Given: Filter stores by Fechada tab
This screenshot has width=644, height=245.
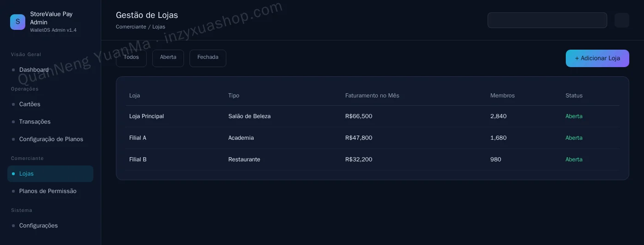Looking at the screenshot, I should pyautogui.click(x=208, y=58).
